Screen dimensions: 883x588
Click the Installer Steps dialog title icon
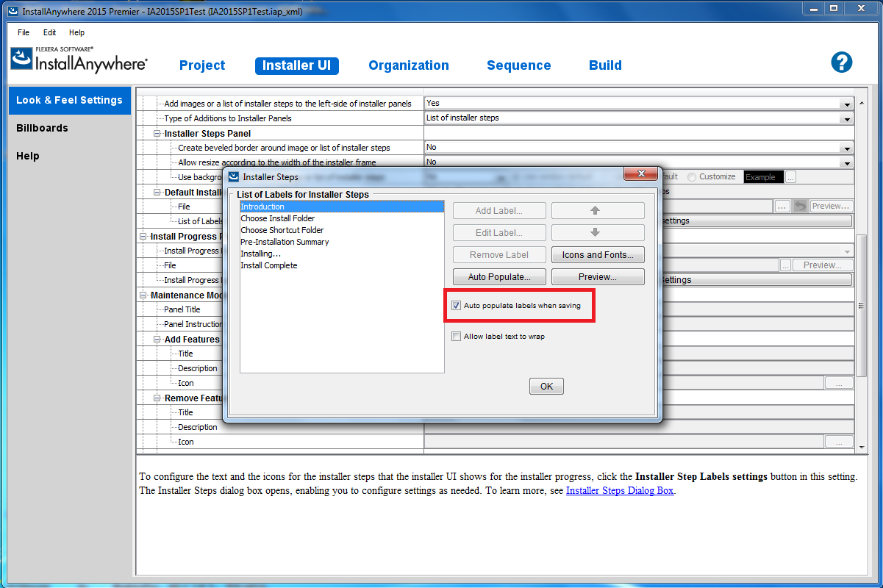coord(234,176)
